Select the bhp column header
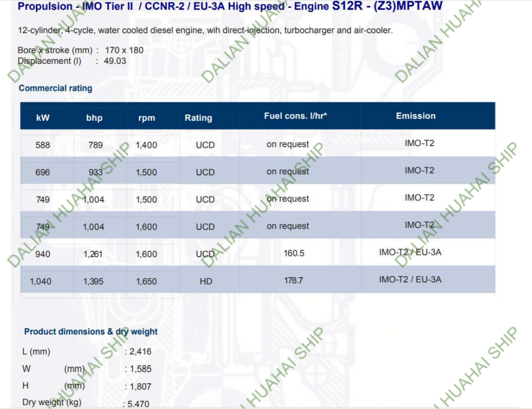Image resolution: width=532 pixels, height=409 pixels. tap(94, 118)
